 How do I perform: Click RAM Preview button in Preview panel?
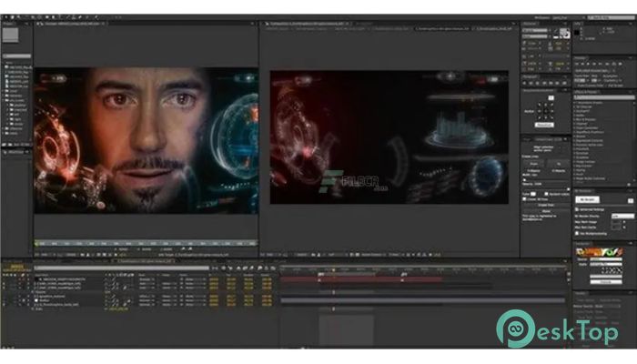click(x=621, y=65)
